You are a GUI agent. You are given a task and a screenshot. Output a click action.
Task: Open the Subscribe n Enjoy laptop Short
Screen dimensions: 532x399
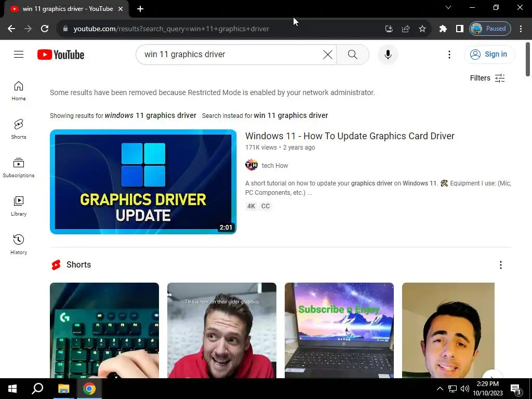339,330
